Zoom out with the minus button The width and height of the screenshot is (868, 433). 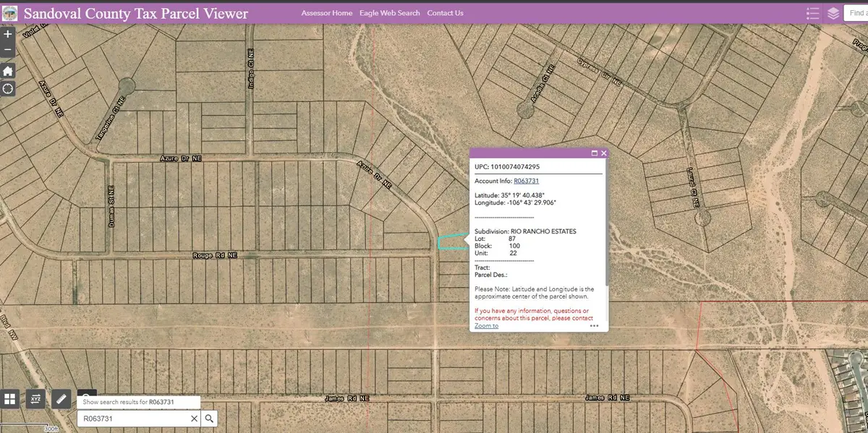pyautogui.click(x=8, y=50)
